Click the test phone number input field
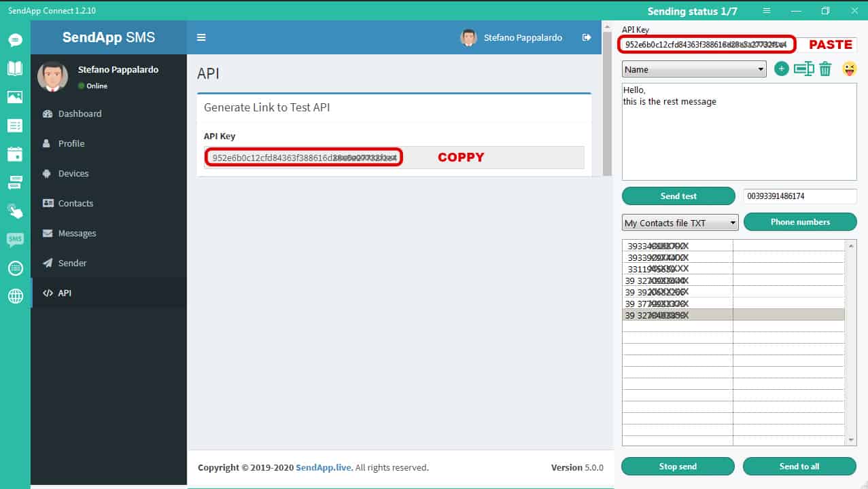 pyautogui.click(x=799, y=196)
